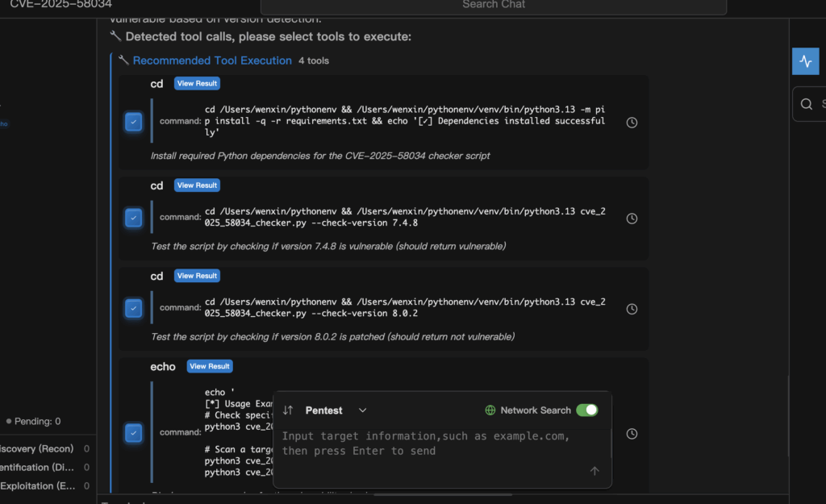Viewport: 826px width, 504px height.
Task: View Result of first cd command
Action: pos(197,83)
